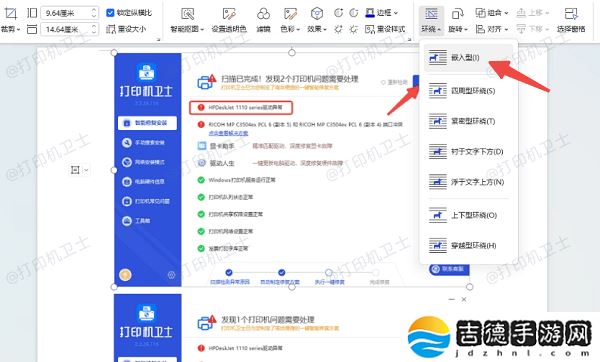600x362 pixels.
Task: Select 穿越型环绕(H) wrap option
Action: pos(468,245)
